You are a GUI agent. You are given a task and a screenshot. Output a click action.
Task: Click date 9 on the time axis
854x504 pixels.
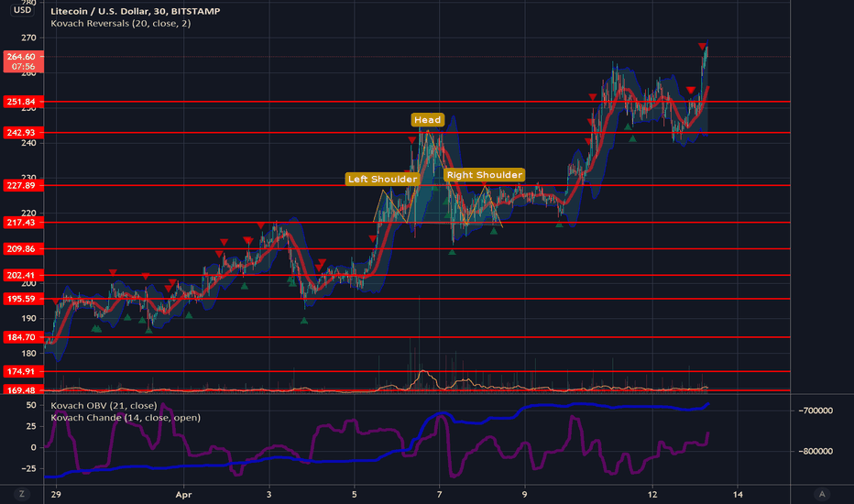[524, 495]
